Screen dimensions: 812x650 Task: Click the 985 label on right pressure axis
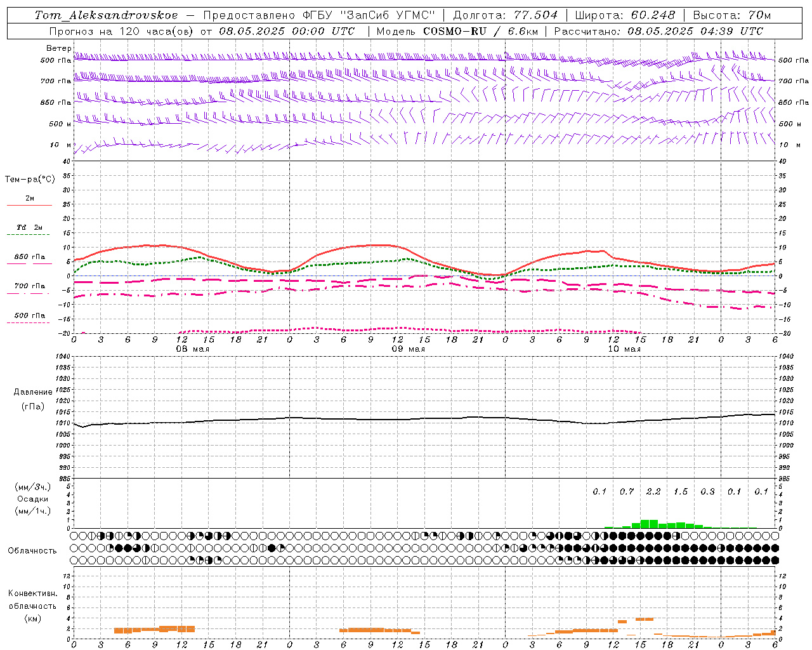click(x=784, y=479)
